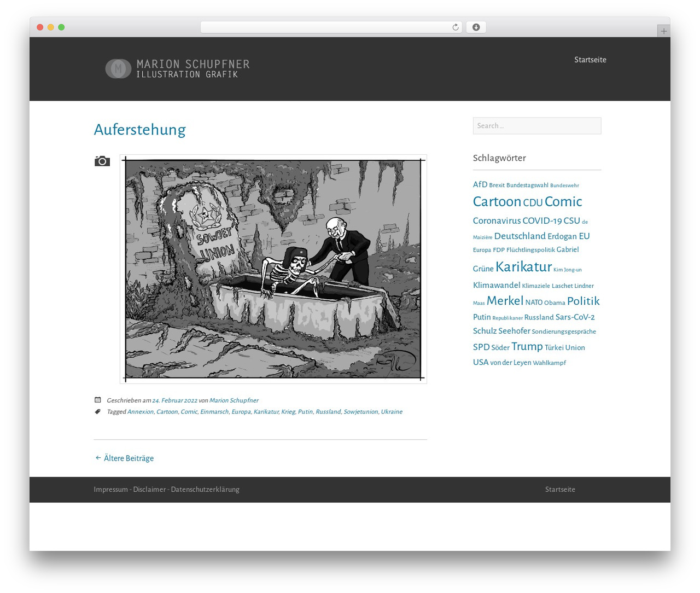Open the browser downloads button
The width and height of the screenshot is (700, 593).
(x=476, y=27)
